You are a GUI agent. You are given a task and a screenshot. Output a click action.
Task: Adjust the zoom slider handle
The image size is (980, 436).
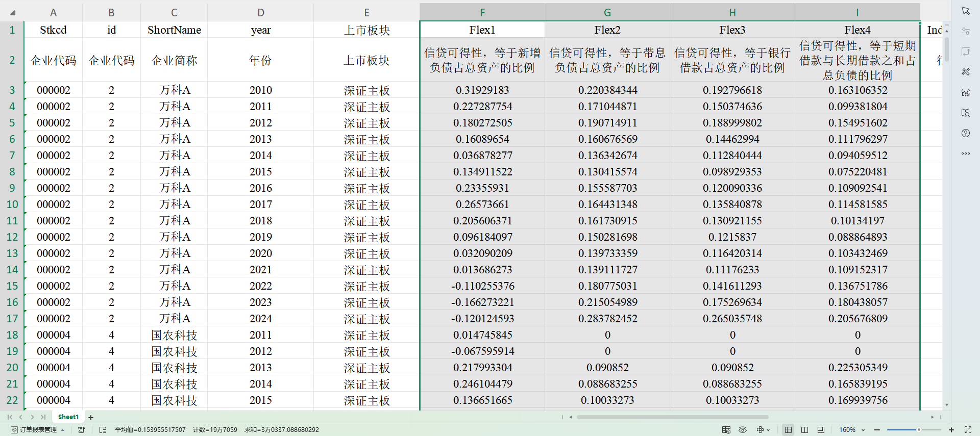(x=919, y=430)
